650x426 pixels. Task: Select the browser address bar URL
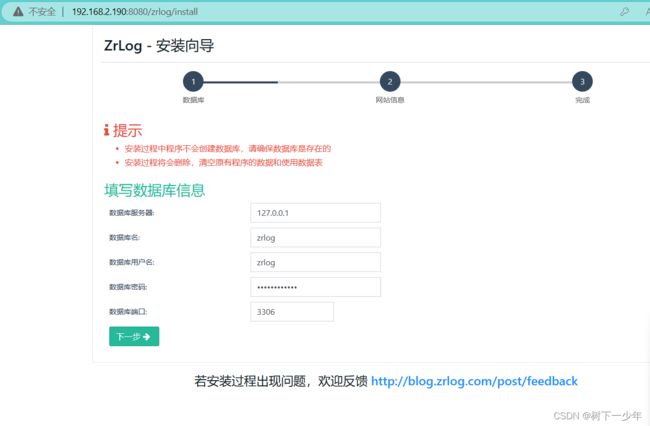[135, 12]
